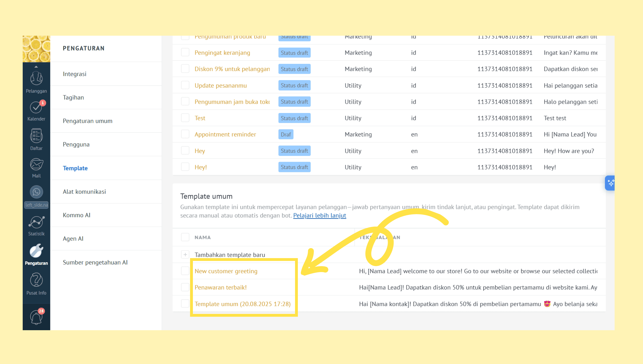The image size is (643, 364).
Task: Open the Hey! template link
Action: pos(201,167)
